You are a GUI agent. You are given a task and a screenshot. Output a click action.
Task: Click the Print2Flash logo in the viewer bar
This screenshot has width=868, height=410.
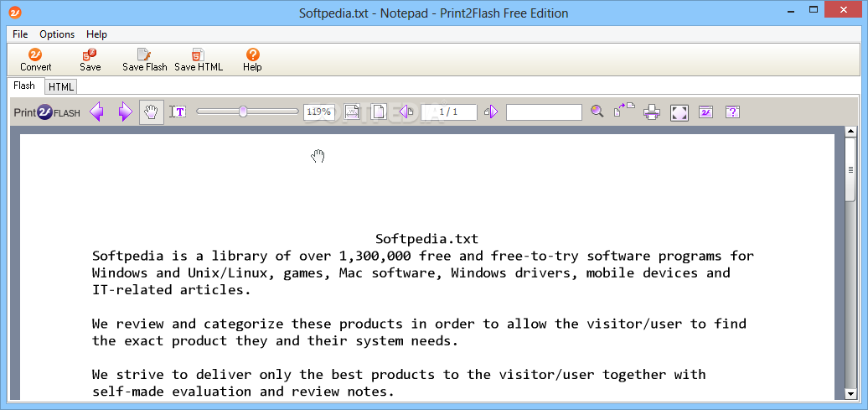tap(47, 112)
